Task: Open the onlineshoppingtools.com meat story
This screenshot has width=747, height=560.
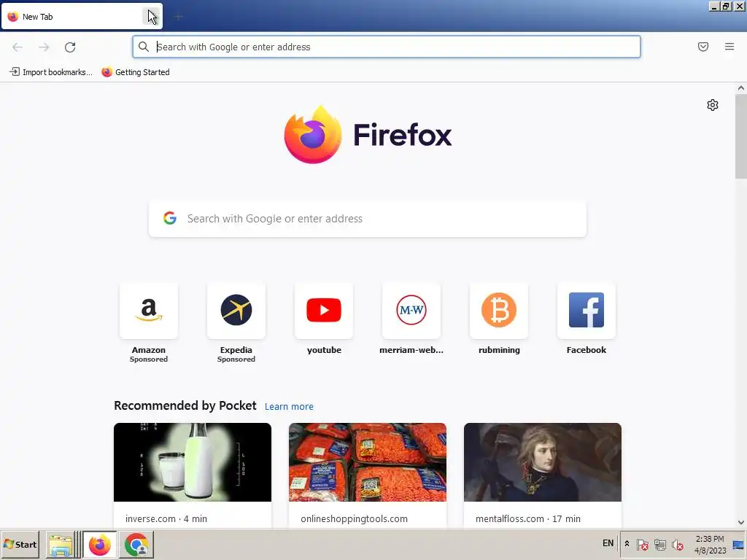Action: click(x=368, y=462)
